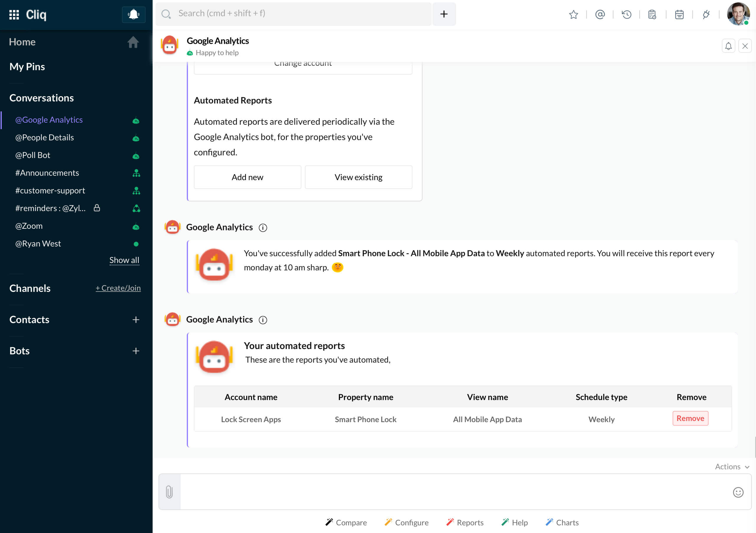Open the history clock icon

626,14
